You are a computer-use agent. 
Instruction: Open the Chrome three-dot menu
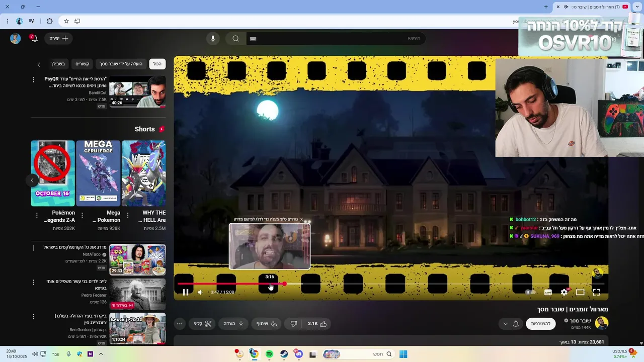7,21
